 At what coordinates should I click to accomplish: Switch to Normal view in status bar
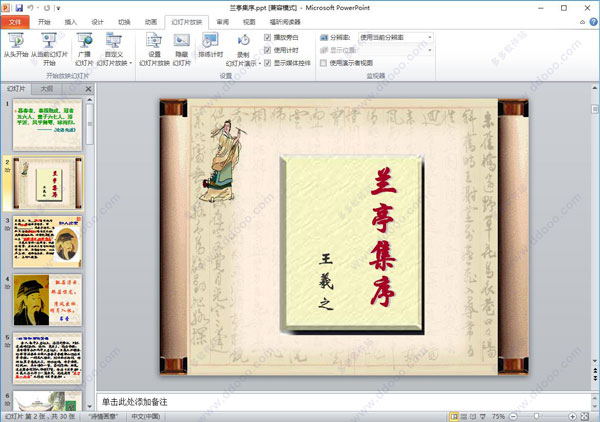454,416
